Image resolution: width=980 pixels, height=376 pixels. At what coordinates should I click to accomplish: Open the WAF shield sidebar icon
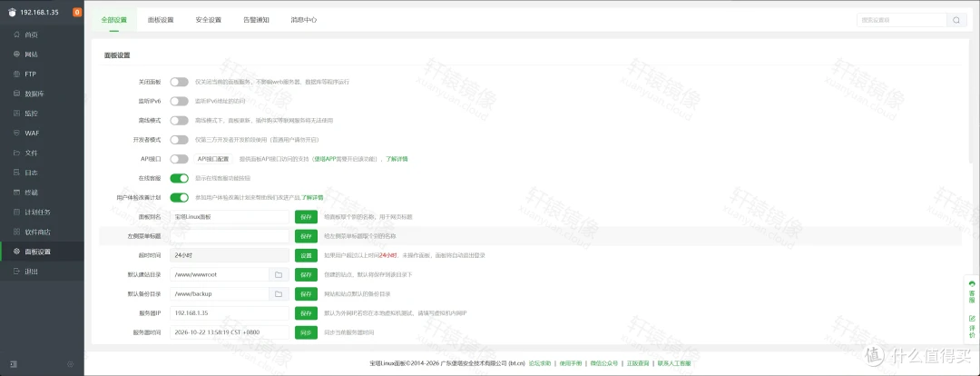click(17, 134)
